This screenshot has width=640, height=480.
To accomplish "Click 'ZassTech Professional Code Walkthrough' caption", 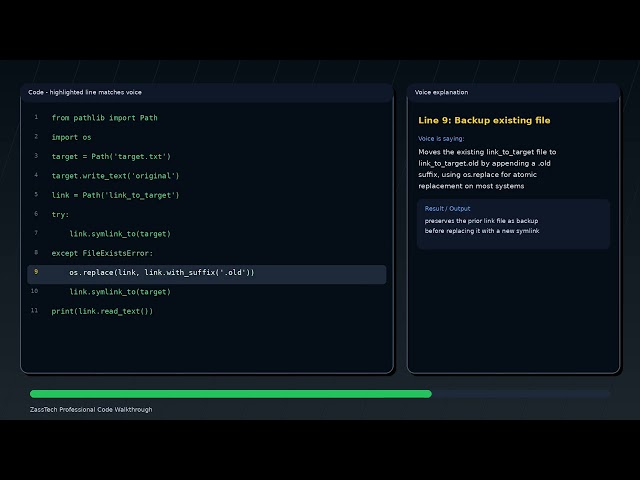I will tap(91, 409).
